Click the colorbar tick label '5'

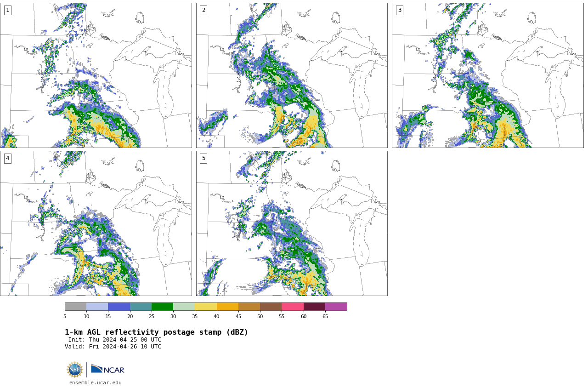coord(65,316)
